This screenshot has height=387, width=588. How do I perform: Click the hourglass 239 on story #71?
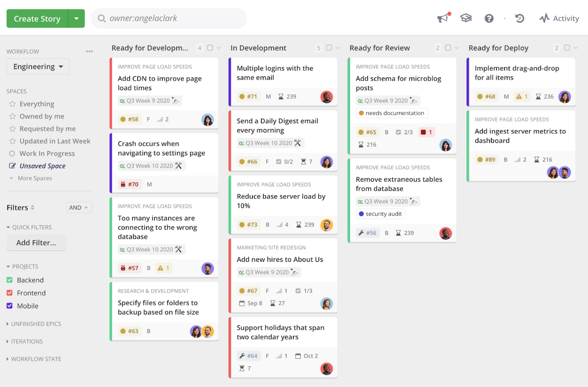click(287, 97)
